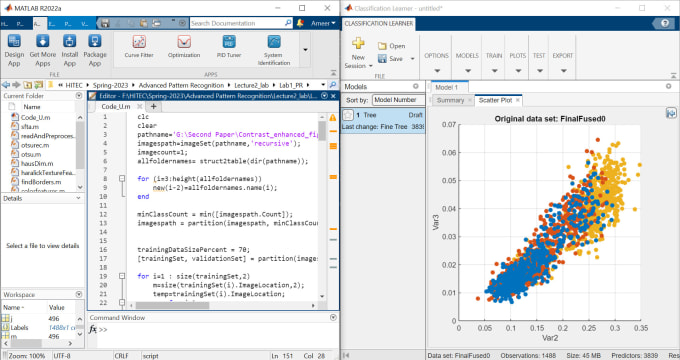This screenshot has height=360, width=680.
Task: Click the Save button in Classification Learner
Action: tap(391, 59)
